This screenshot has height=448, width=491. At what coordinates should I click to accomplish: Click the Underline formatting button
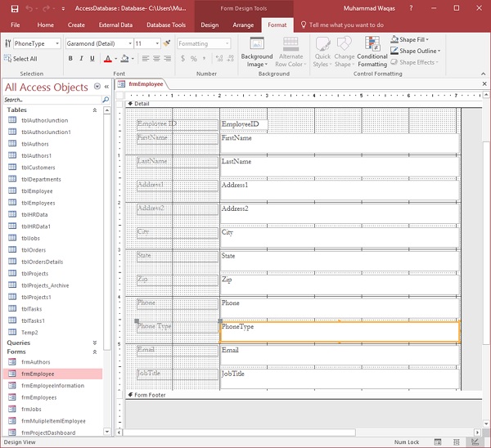(93, 59)
